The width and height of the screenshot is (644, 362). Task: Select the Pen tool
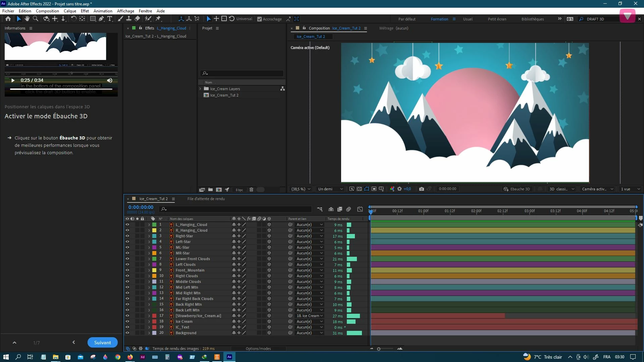click(x=101, y=19)
